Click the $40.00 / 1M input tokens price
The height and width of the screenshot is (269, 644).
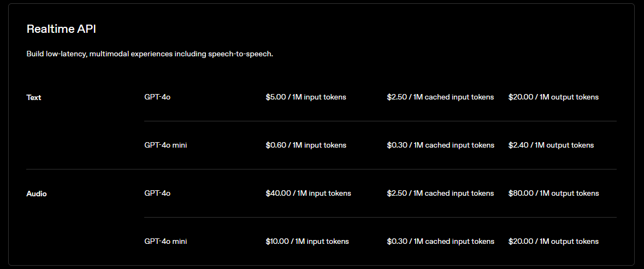point(309,194)
